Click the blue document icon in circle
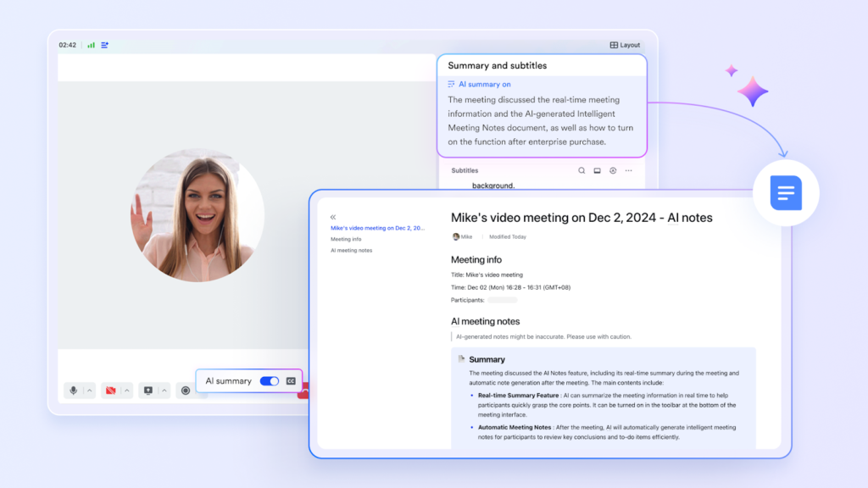Screen dimensions: 868x488 tap(785, 193)
